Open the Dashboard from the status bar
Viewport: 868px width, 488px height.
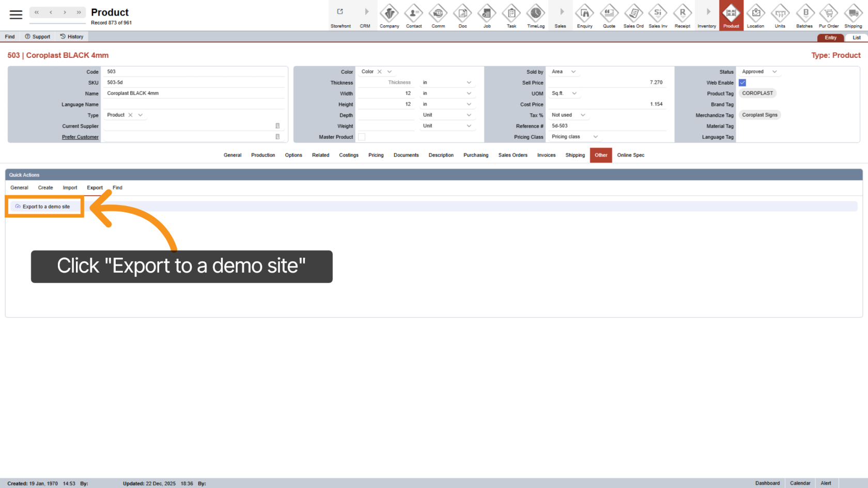pyautogui.click(x=767, y=483)
